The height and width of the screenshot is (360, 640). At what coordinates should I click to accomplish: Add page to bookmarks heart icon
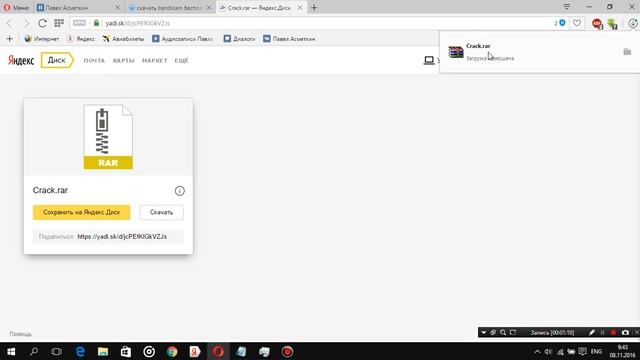point(577,23)
